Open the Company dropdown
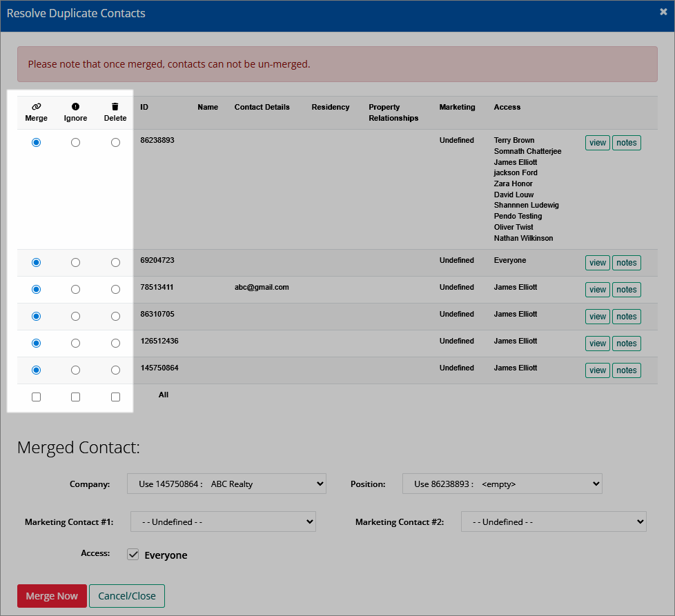 tap(226, 484)
